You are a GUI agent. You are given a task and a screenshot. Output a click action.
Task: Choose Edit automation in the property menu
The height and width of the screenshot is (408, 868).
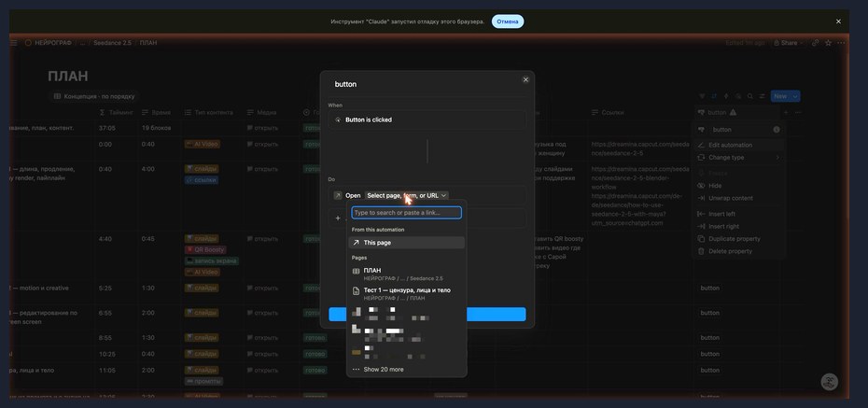point(738,145)
